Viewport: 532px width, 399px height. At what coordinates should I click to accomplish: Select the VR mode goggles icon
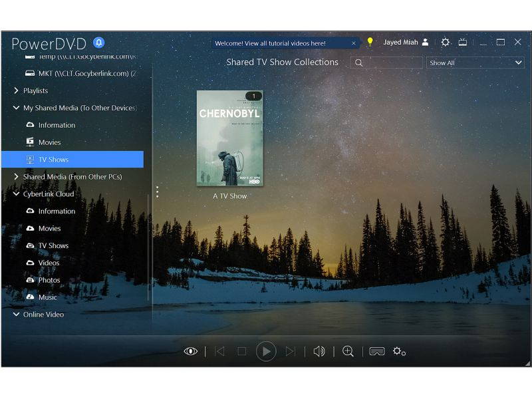point(378,350)
